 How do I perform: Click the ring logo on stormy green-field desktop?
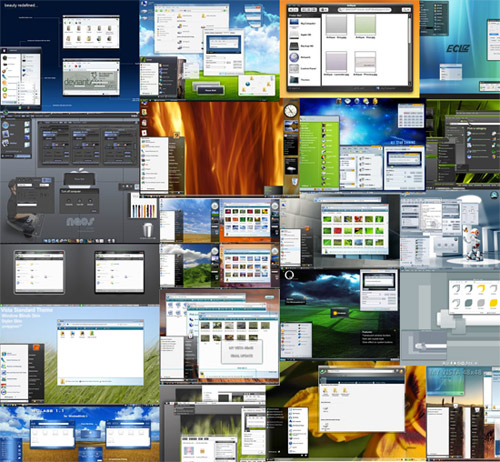pos(289,275)
